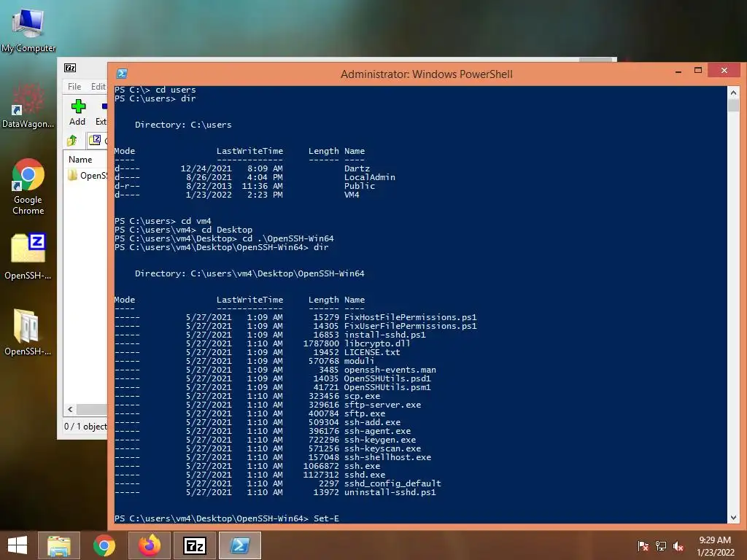The height and width of the screenshot is (560, 747).
Task: Maximize the PowerShell window
Action: point(698,71)
